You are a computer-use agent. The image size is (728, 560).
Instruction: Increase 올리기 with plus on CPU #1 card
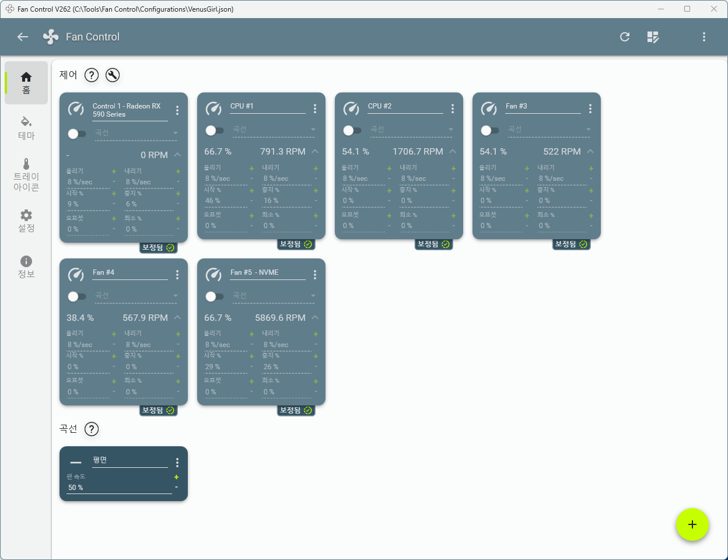(x=252, y=169)
